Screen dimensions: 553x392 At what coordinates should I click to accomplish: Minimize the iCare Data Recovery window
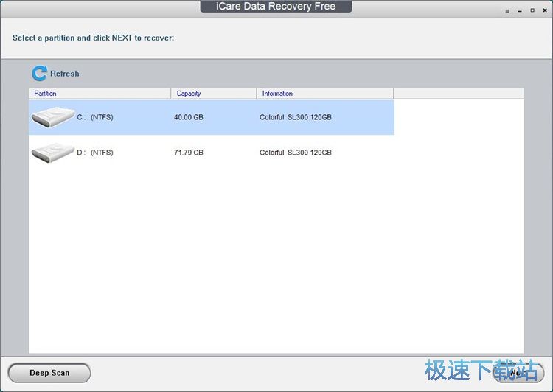click(520, 11)
